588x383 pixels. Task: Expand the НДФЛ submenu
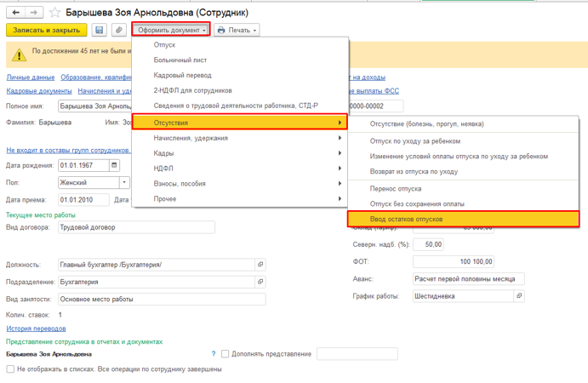(x=239, y=168)
